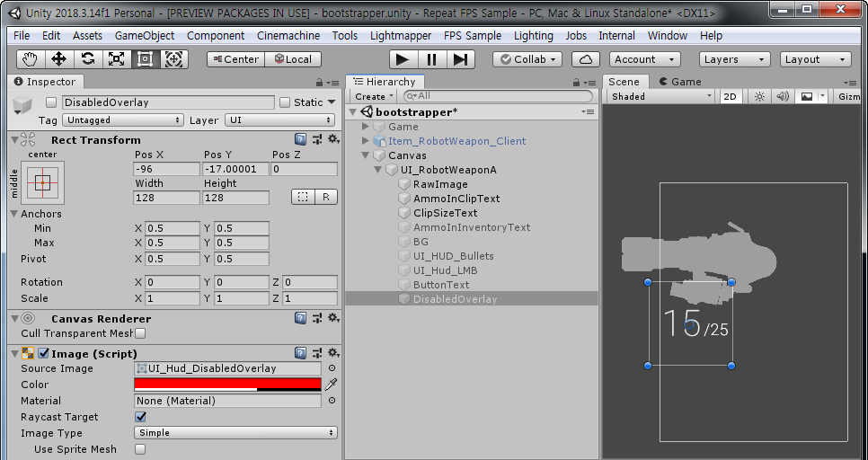The height and width of the screenshot is (460, 868).
Task: Collapse the Anchors foldout
Action: tap(14, 214)
